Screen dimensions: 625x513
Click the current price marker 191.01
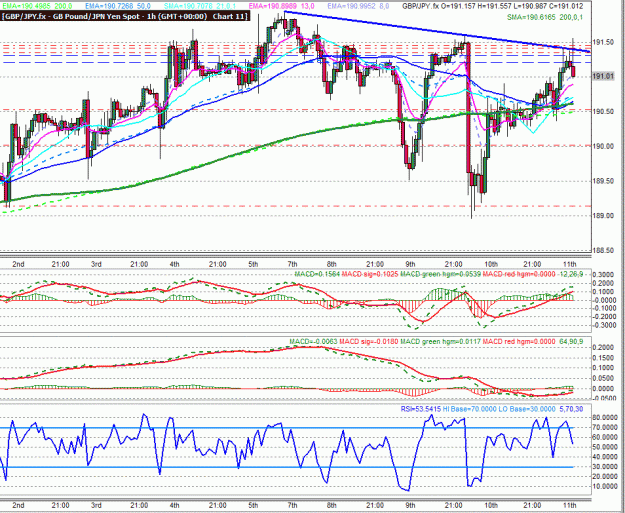tap(603, 76)
